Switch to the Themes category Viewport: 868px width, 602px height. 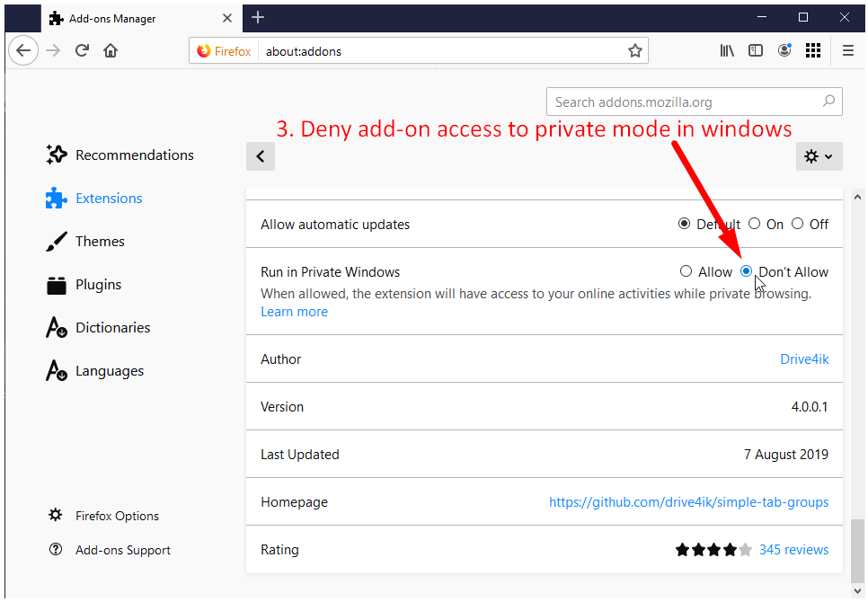100,242
